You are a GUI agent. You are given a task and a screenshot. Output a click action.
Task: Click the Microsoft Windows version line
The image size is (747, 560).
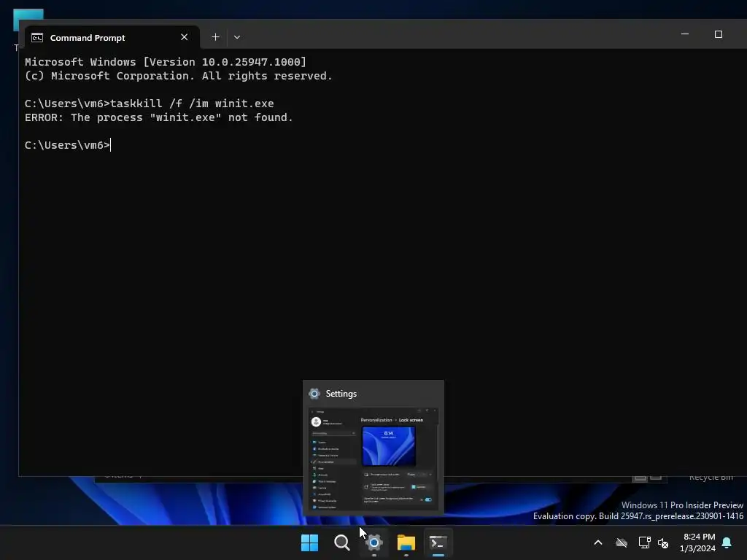coord(166,62)
